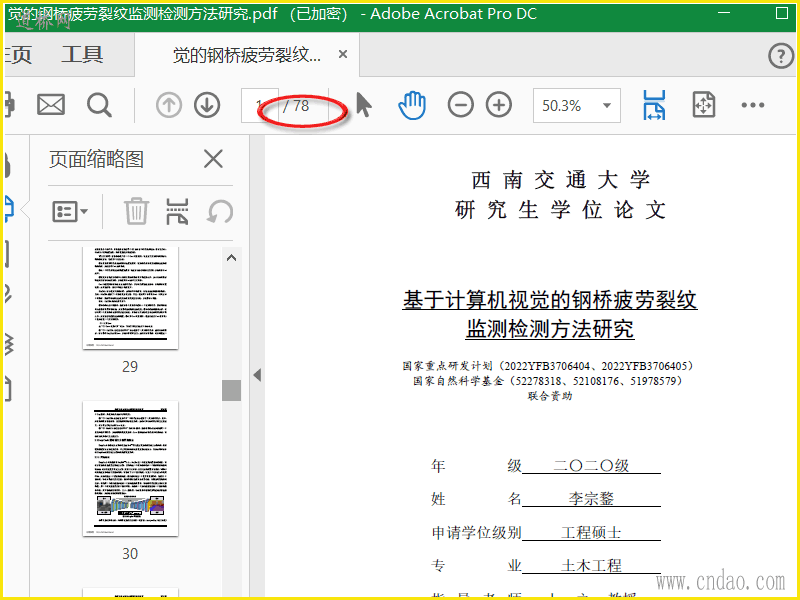Switch to the document tab 觉的钢桥疲劳裂纹
Viewport: 800px width, 600px height.
click(246, 55)
